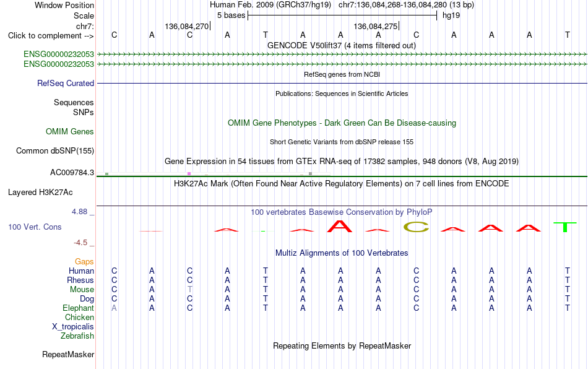This screenshot has height=369, width=588.
Task: Click the olive C in PhyloP conservation logo
Action: tap(416, 227)
